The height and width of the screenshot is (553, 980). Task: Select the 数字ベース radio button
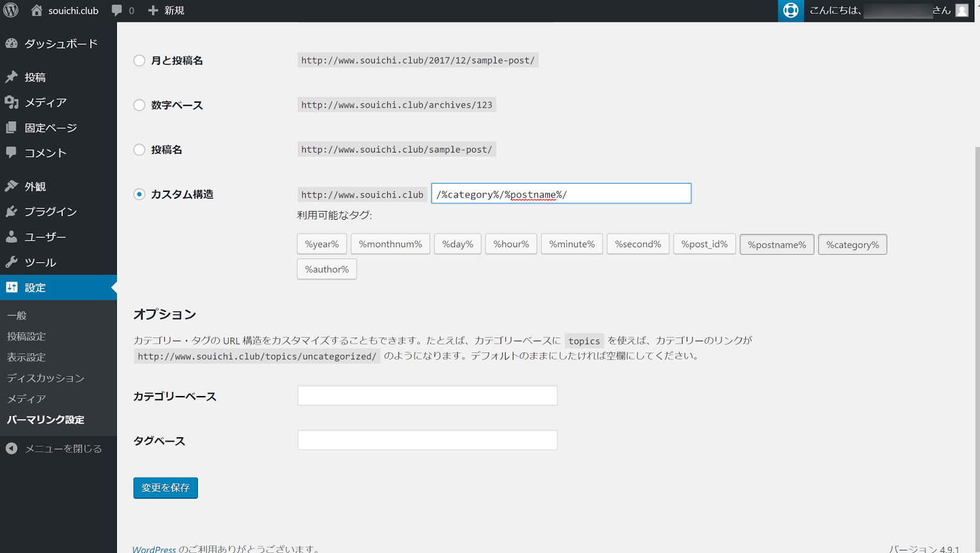pyautogui.click(x=139, y=105)
